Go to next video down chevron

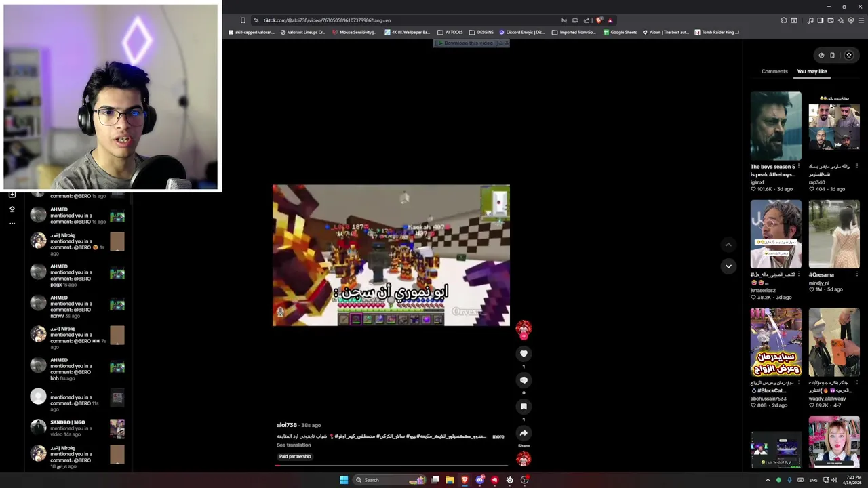728,266
